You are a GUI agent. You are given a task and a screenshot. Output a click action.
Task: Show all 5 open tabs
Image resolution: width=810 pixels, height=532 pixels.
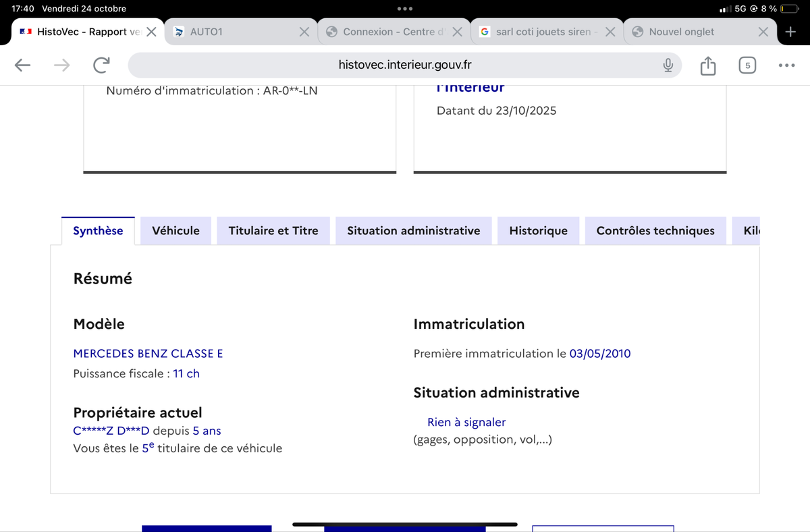[747, 65]
